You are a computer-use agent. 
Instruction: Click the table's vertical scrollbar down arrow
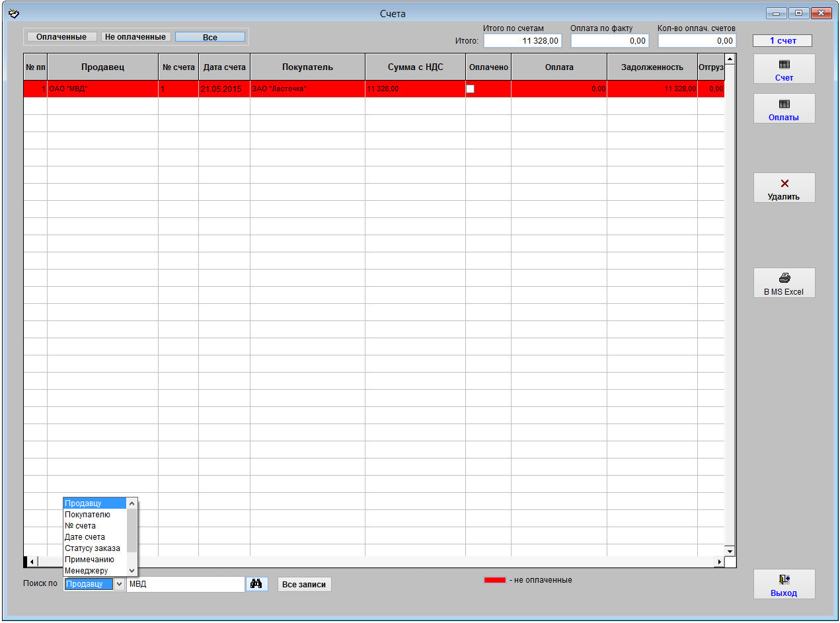click(x=730, y=551)
